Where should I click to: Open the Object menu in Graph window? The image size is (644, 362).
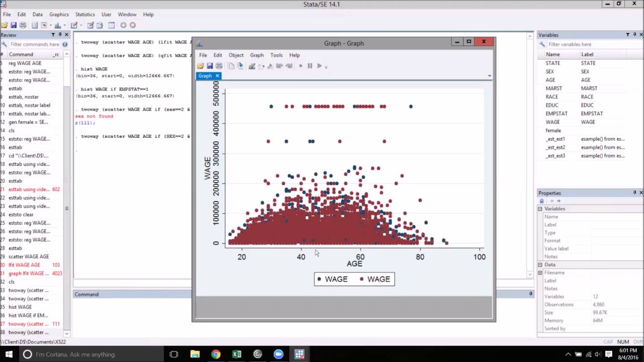click(236, 55)
